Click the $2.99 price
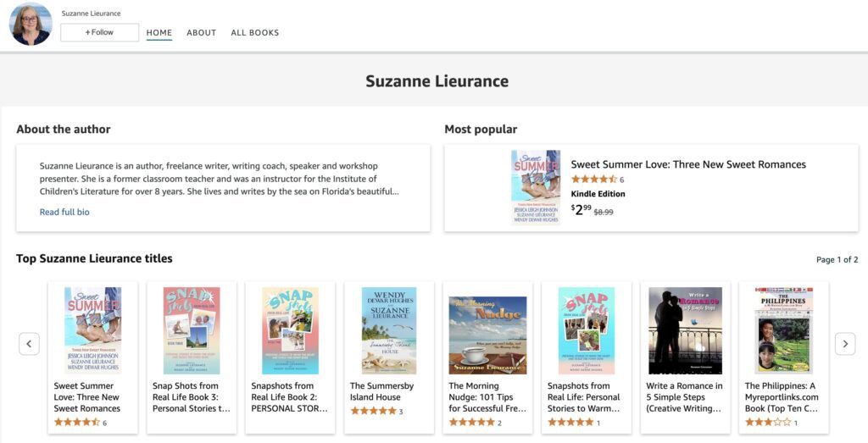The width and height of the screenshot is (868, 443). click(x=581, y=209)
